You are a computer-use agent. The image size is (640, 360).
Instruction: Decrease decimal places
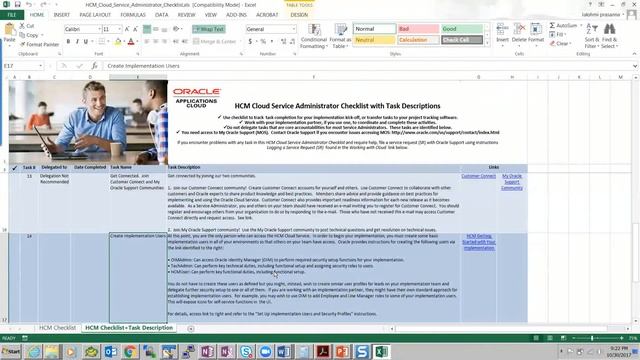tap(293, 41)
